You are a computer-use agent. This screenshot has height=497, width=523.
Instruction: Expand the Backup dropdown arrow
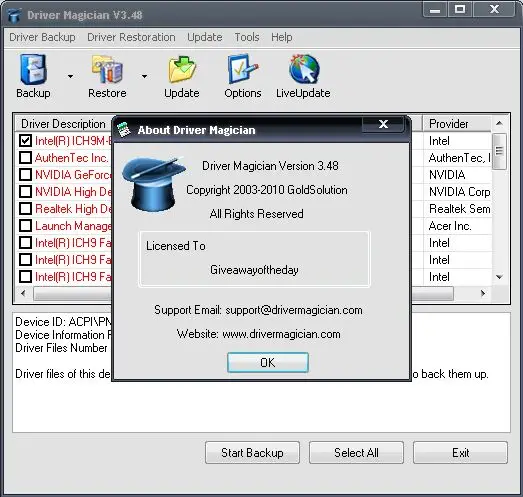point(70,76)
